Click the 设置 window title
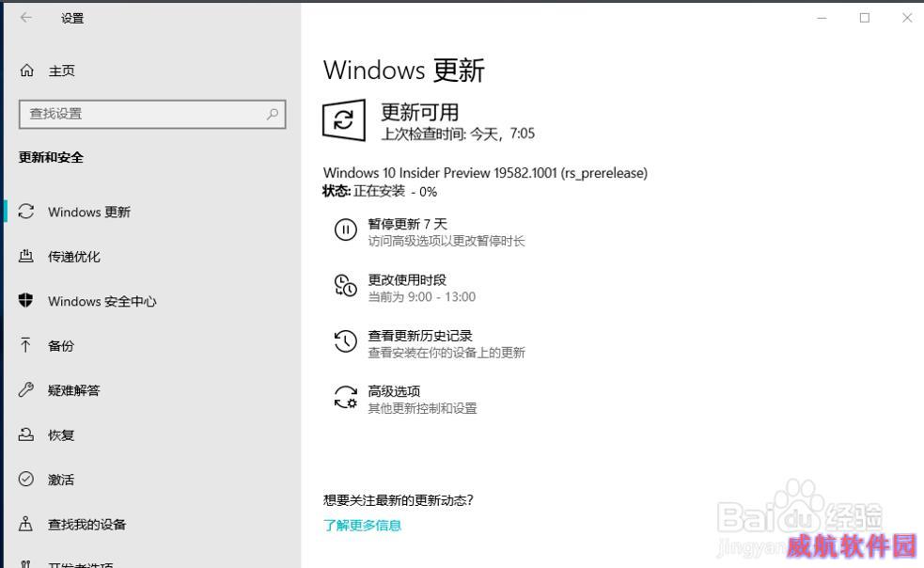Viewport: 924px width, 568px height. tap(72, 18)
